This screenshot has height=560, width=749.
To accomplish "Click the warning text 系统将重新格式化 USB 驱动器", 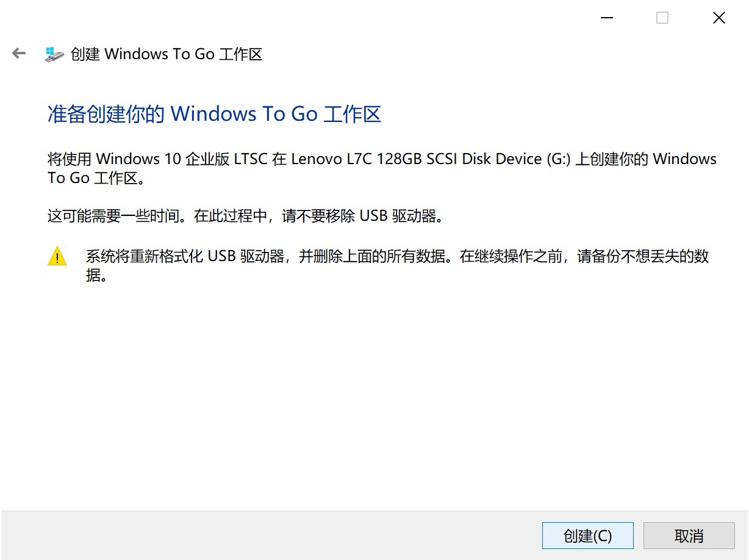I will click(185, 257).
